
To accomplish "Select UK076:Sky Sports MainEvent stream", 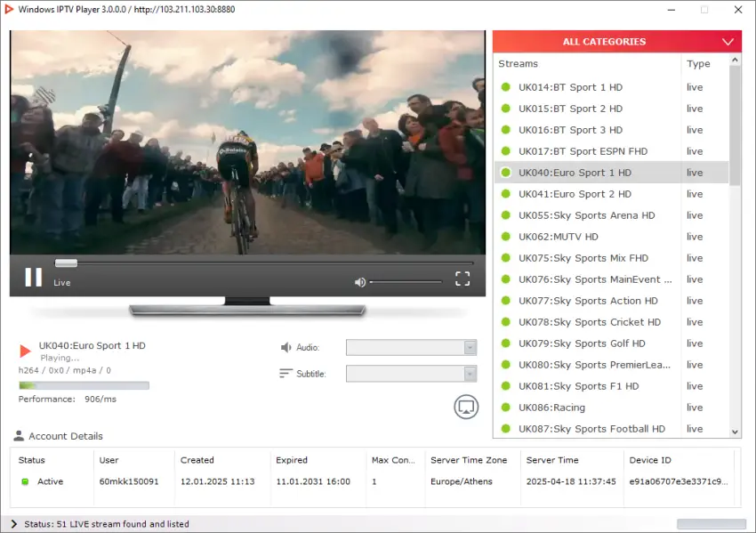I will pyautogui.click(x=611, y=279).
